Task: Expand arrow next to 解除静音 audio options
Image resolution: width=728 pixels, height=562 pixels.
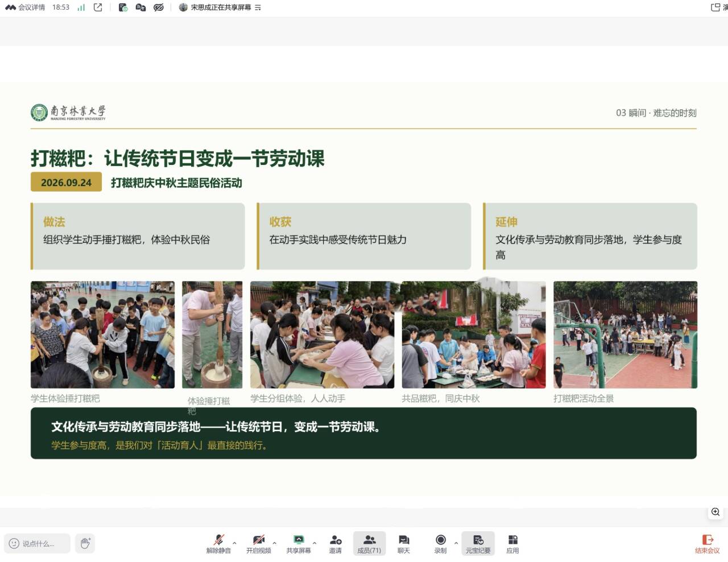Action: (234, 543)
